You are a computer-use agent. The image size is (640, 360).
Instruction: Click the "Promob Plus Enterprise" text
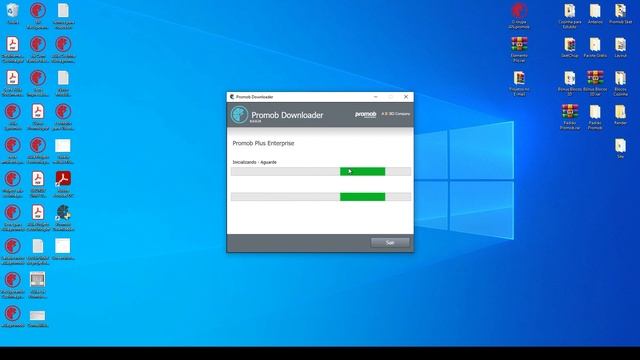[263, 143]
